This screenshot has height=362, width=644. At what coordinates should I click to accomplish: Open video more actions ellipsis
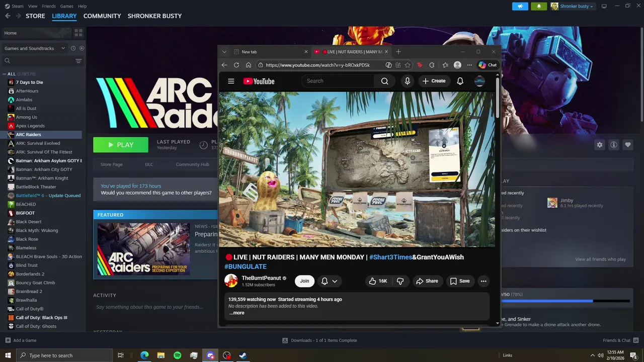click(484, 281)
